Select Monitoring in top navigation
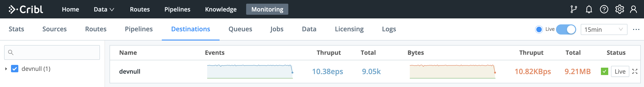The width and height of the screenshot is (644, 87). [x=267, y=9]
